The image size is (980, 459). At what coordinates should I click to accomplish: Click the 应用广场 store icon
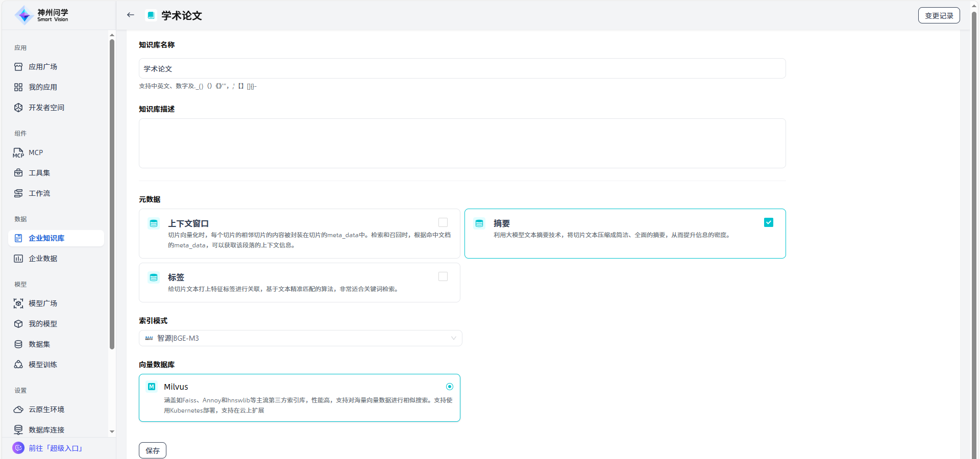coord(18,67)
